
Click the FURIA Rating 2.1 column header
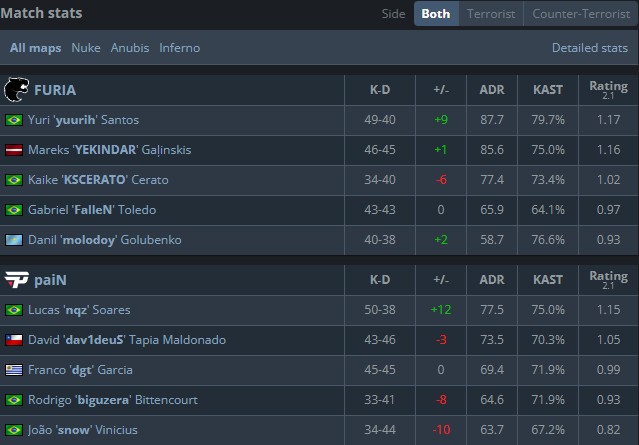pyautogui.click(x=608, y=90)
